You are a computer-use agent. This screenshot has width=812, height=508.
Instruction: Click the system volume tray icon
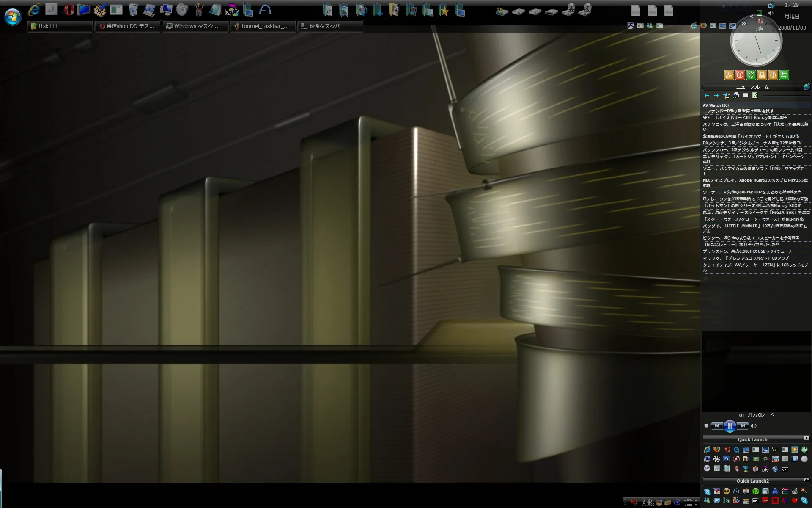coord(771,13)
